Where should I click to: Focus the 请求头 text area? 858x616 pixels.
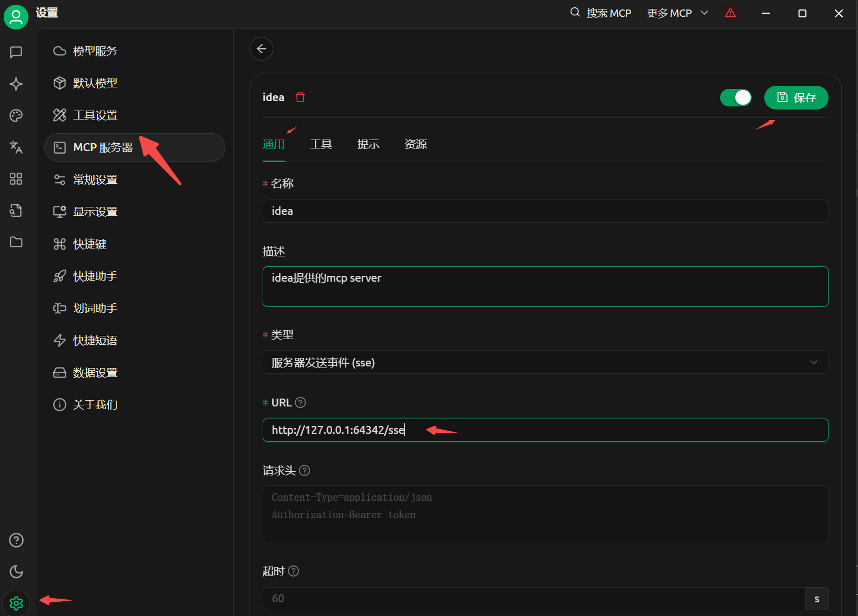(x=545, y=514)
